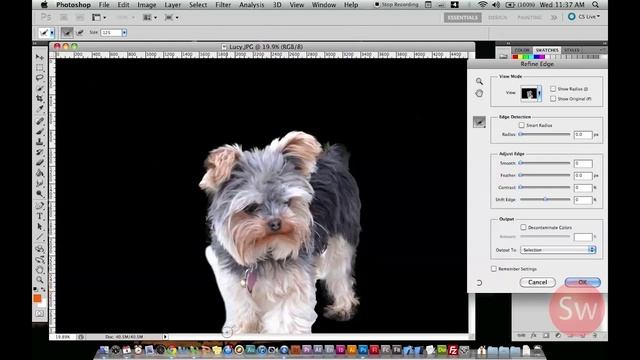Image resolution: width=640 pixels, height=360 pixels.
Task: Select the History Brush tool
Action: click(x=40, y=152)
